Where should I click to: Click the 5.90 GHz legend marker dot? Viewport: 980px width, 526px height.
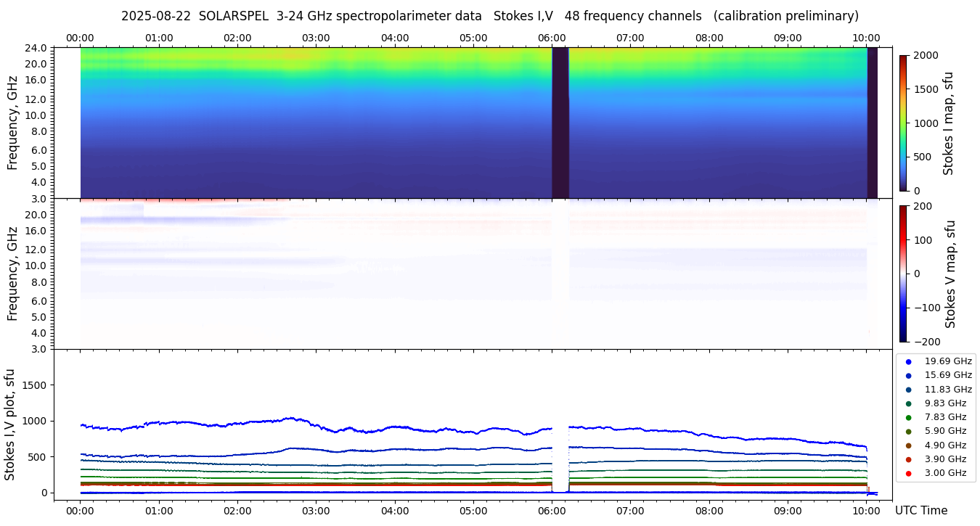coord(908,432)
